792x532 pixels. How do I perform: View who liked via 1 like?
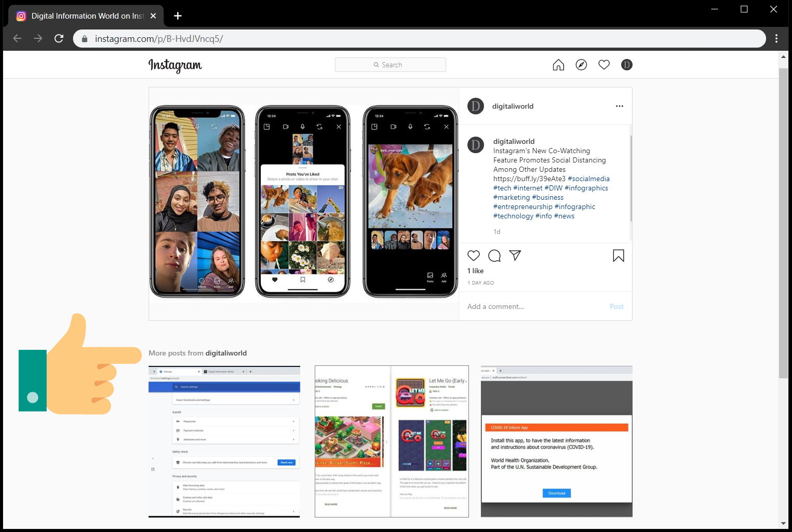(x=475, y=271)
